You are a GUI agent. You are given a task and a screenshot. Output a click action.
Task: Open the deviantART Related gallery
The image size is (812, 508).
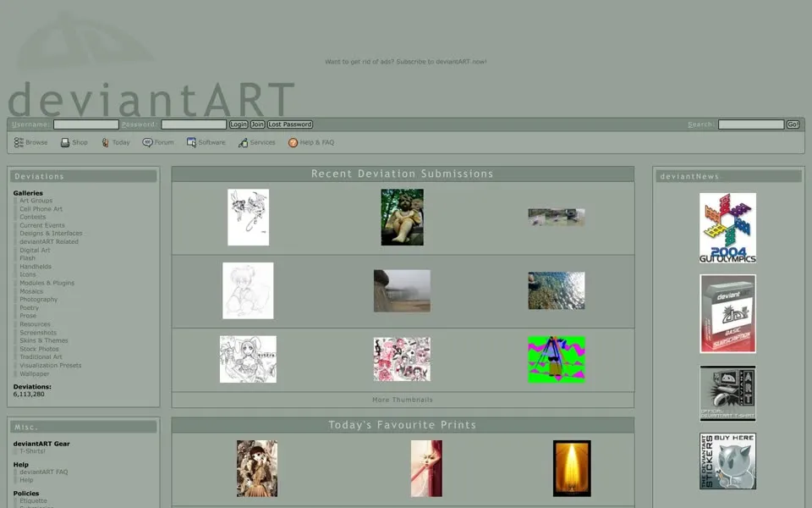(49, 241)
